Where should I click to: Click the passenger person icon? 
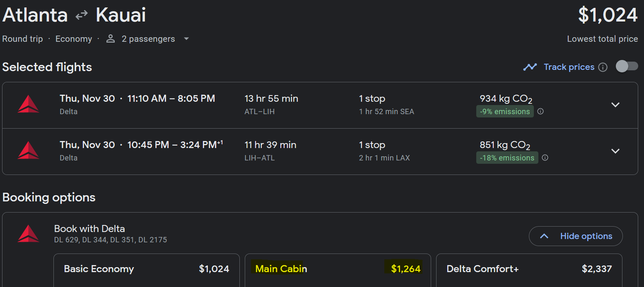(110, 38)
